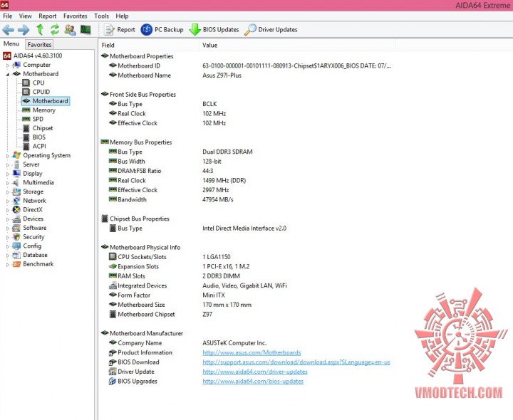Open PC Backup from toolbar
513x420 pixels.
(x=162, y=30)
